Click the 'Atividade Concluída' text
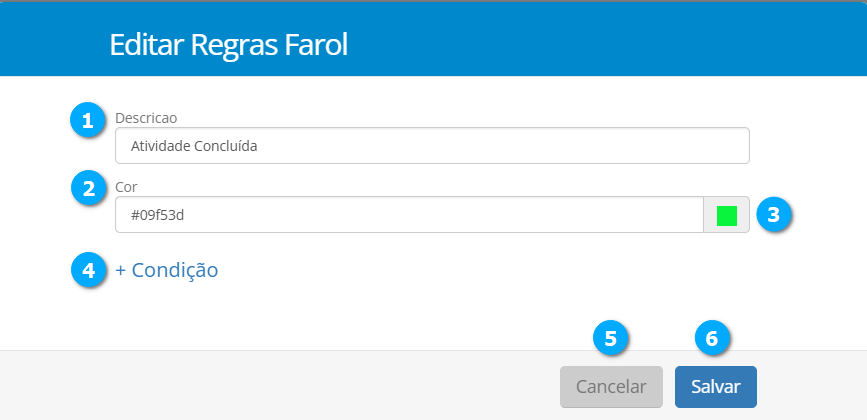The width and height of the screenshot is (867, 420). (x=187, y=146)
